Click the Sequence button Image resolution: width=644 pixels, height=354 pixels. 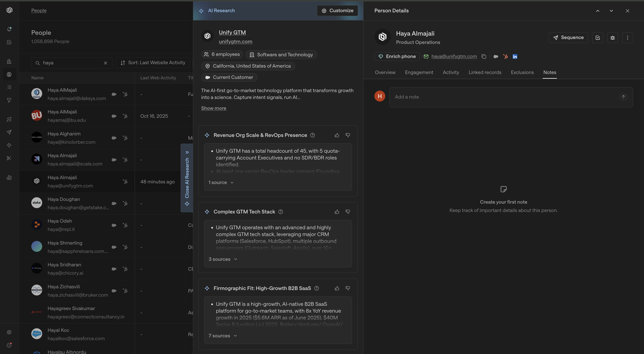tap(568, 38)
